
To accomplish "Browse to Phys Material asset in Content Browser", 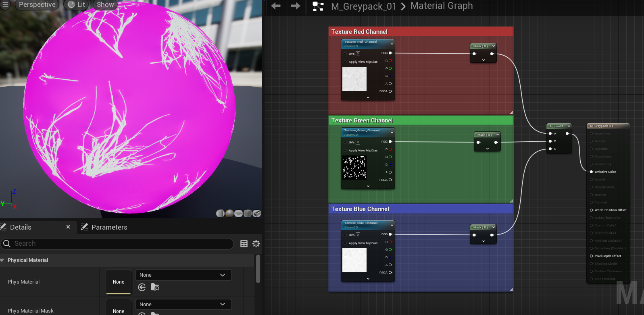I will click(155, 287).
